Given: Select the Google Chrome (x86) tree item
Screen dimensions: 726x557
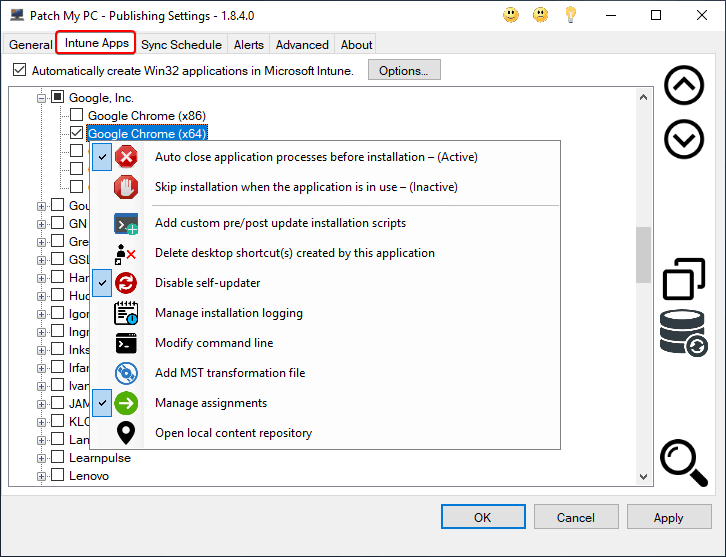Looking at the screenshot, I should coord(147,115).
